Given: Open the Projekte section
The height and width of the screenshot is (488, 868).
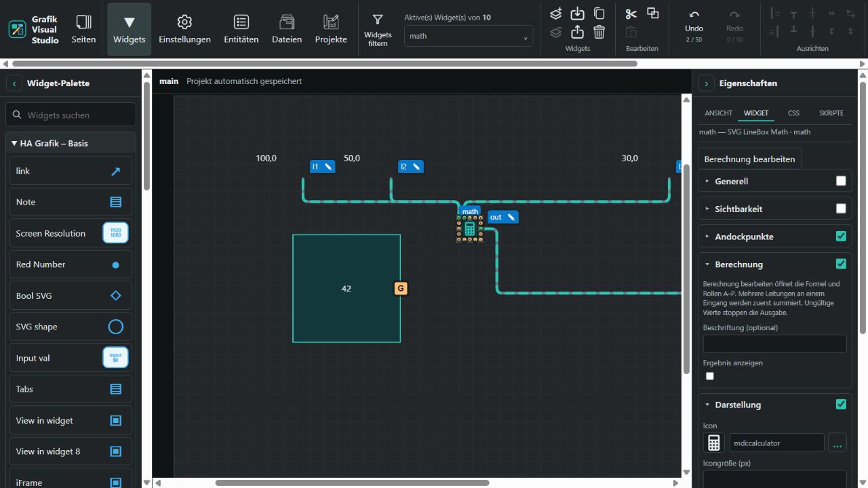Looking at the screenshot, I should tap(331, 29).
